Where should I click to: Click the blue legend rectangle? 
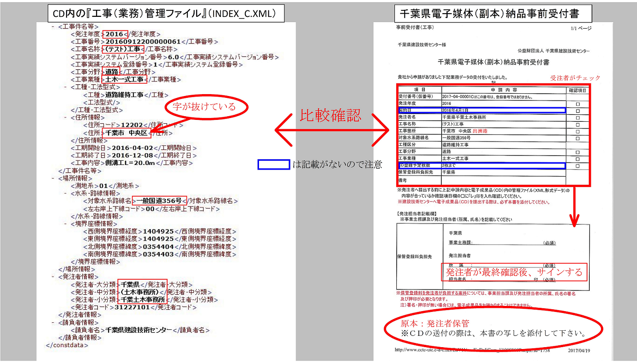(x=274, y=164)
